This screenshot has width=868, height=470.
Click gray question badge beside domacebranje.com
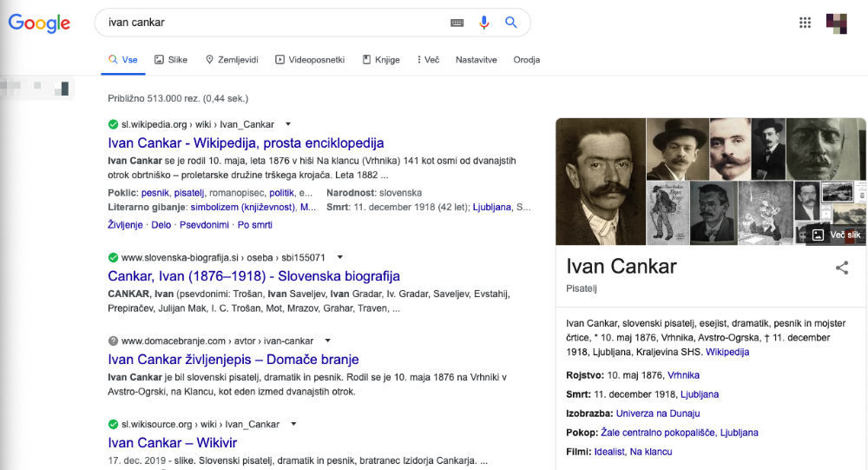click(113, 341)
